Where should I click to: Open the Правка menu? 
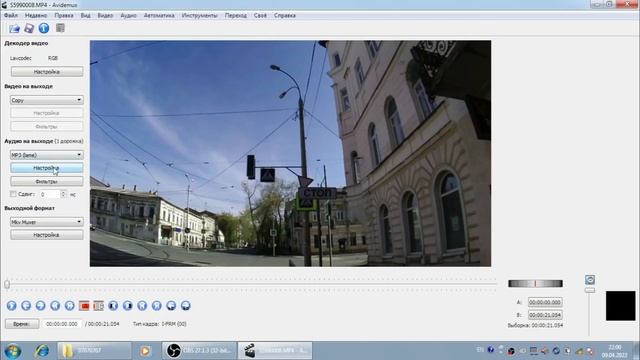[x=64, y=16]
